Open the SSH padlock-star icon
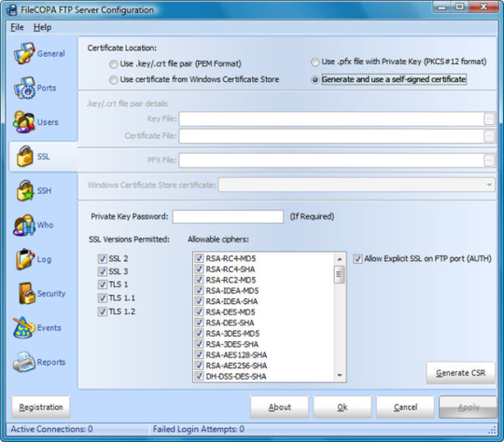Viewport: 504px width, 442px height. click(25, 190)
